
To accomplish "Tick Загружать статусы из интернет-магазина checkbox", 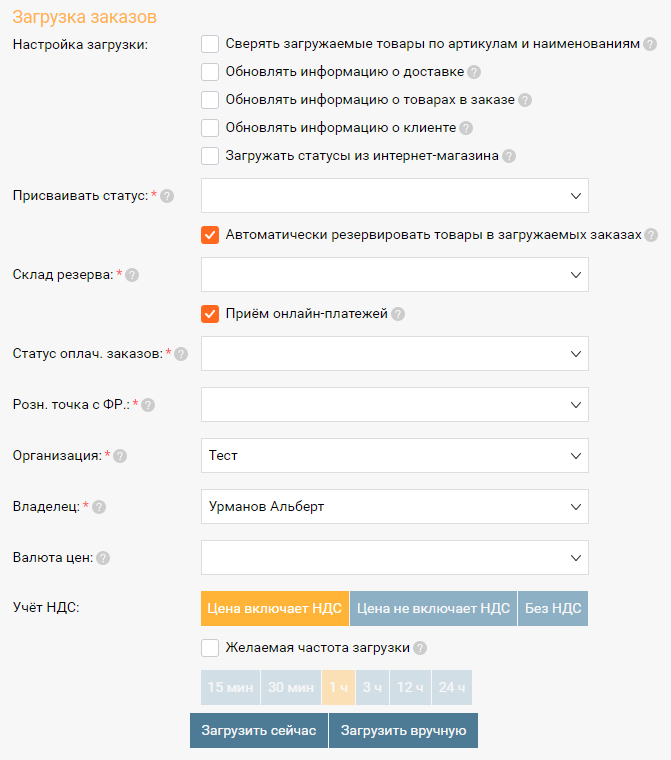I will click(x=210, y=156).
